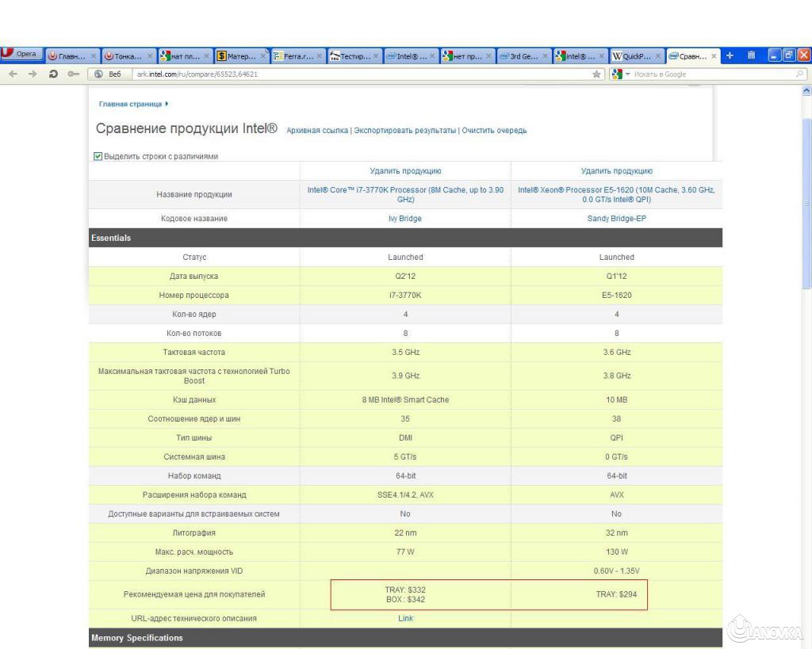
Task: Click the vertical scrollbar thumb
Action: point(806,204)
